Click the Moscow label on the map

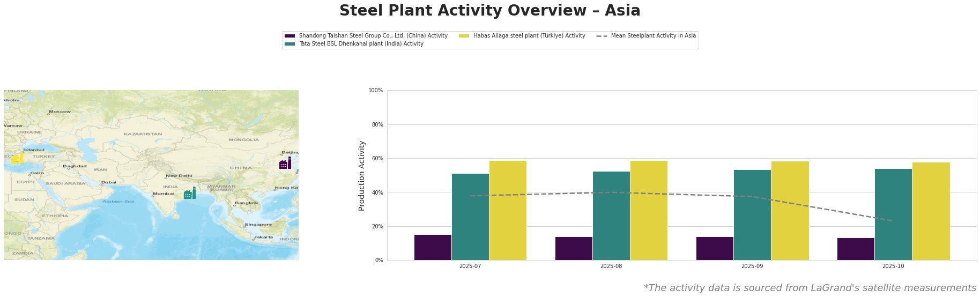[x=60, y=112]
